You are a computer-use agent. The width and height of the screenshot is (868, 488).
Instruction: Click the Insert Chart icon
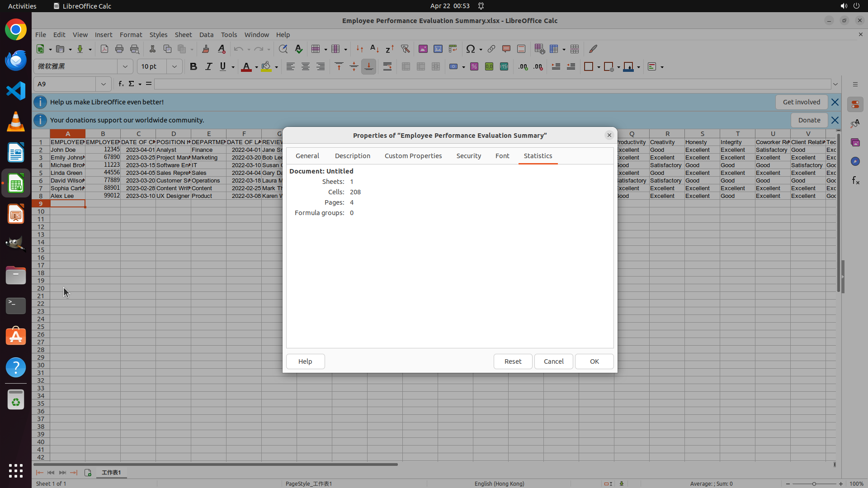coord(438,49)
